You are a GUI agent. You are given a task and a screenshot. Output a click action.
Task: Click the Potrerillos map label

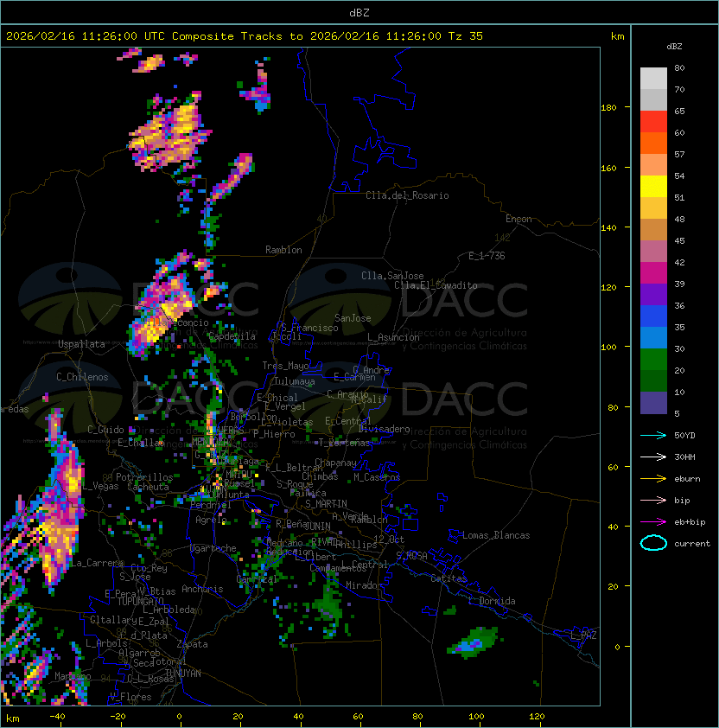coord(144,477)
